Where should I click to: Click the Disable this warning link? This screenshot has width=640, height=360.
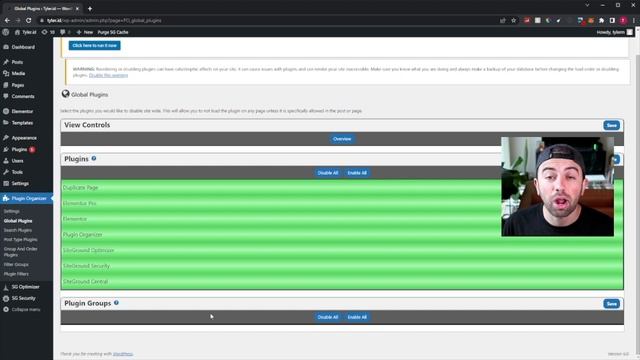pos(108,76)
